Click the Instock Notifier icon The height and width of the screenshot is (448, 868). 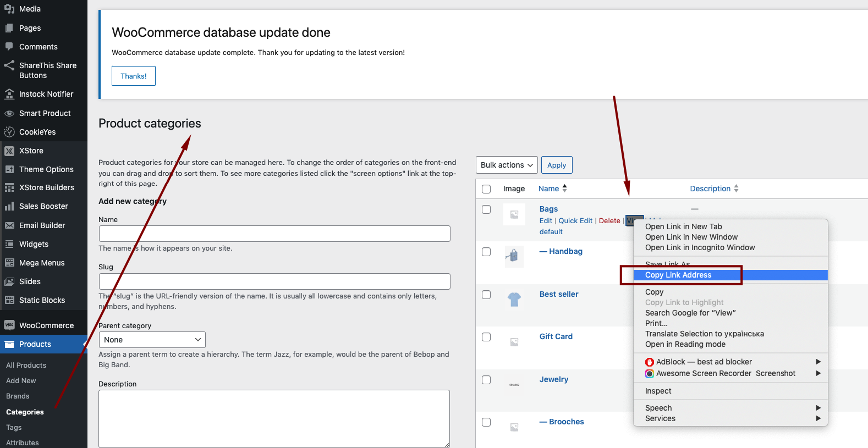9,94
